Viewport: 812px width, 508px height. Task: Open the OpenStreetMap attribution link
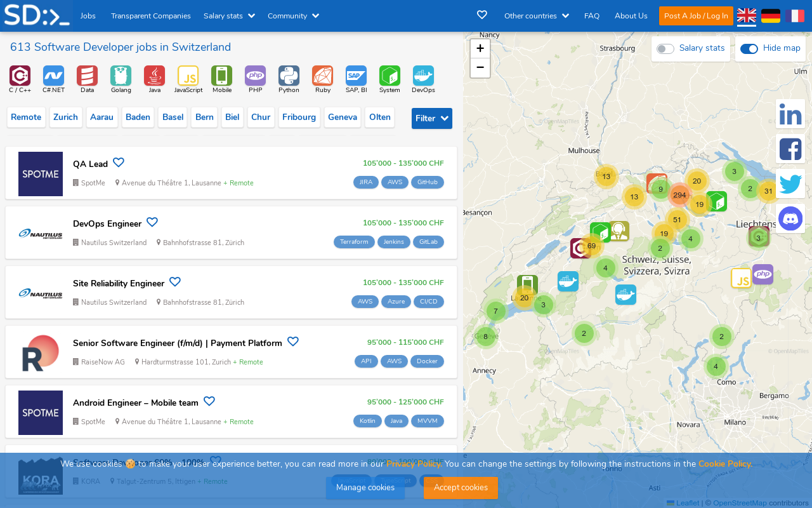pos(740,503)
